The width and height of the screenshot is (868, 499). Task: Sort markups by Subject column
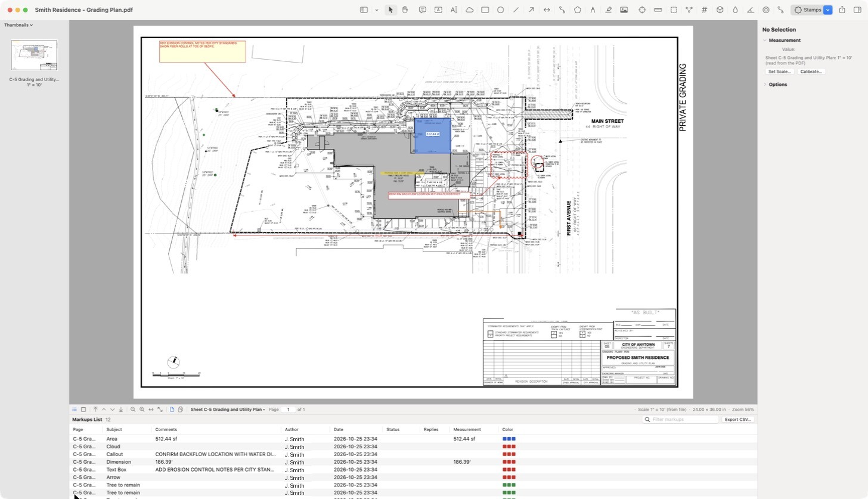(x=114, y=429)
